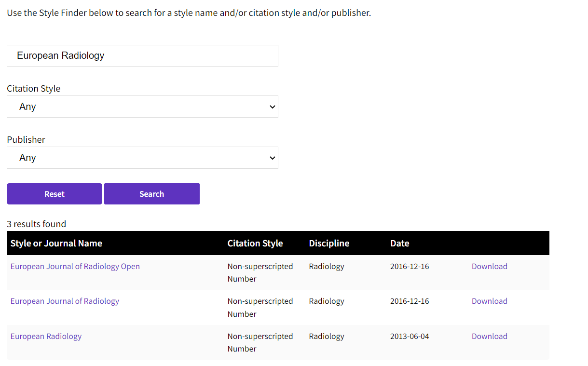Download the European Radiology style
This screenshot has width=588, height=366.
coord(489,336)
